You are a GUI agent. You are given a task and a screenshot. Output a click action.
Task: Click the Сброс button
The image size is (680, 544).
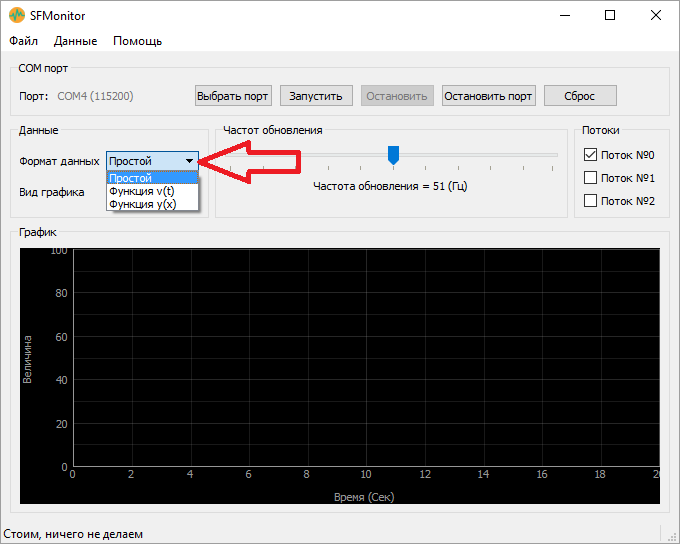pyautogui.click(x=580, y=96)
